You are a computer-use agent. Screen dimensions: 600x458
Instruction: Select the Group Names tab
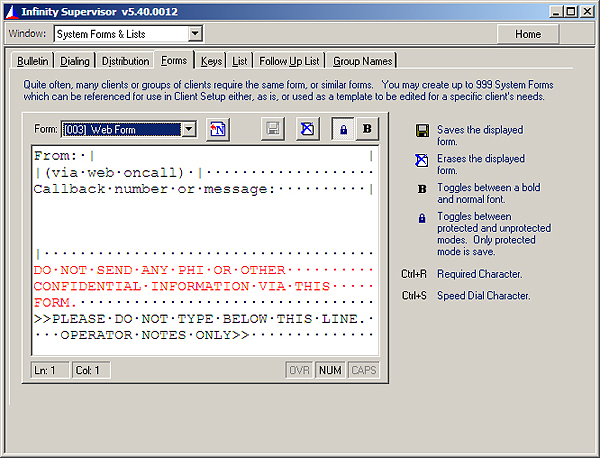pyautogui.click(x=362, y=61)
